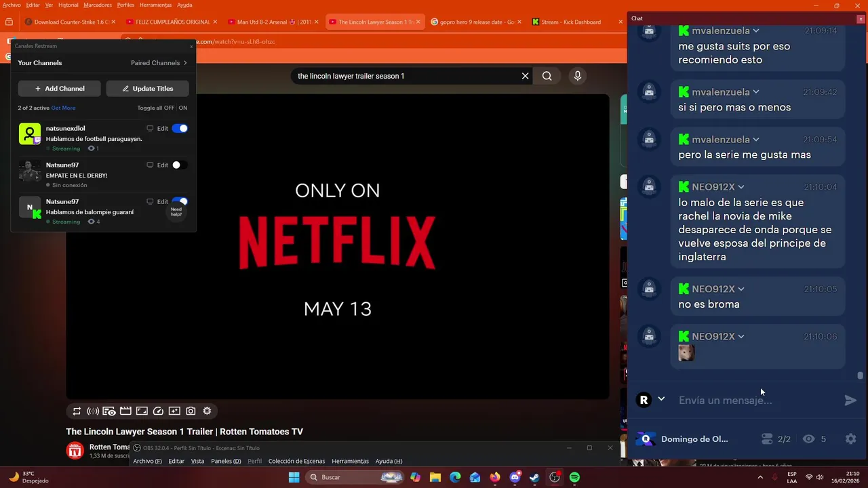Screen dimensions: 868x488
Task: Open video toolbar settings gear
Action: click(x=207, y=411)
